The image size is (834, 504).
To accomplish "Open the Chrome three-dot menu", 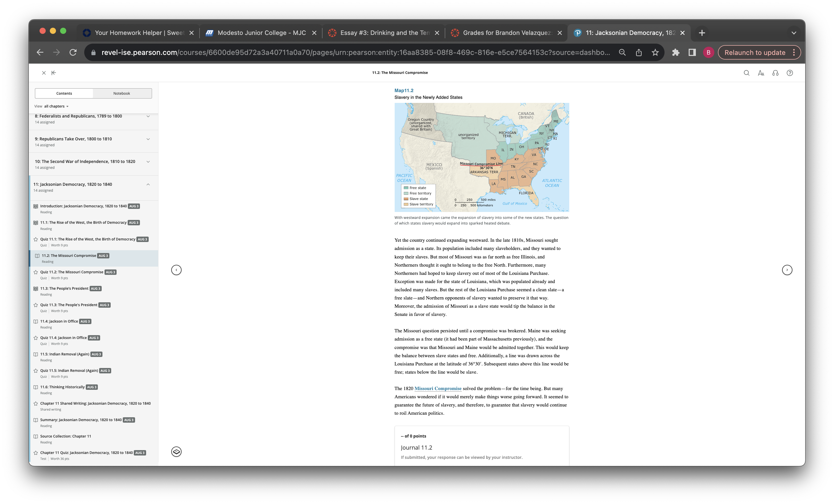I will (794, 52).
